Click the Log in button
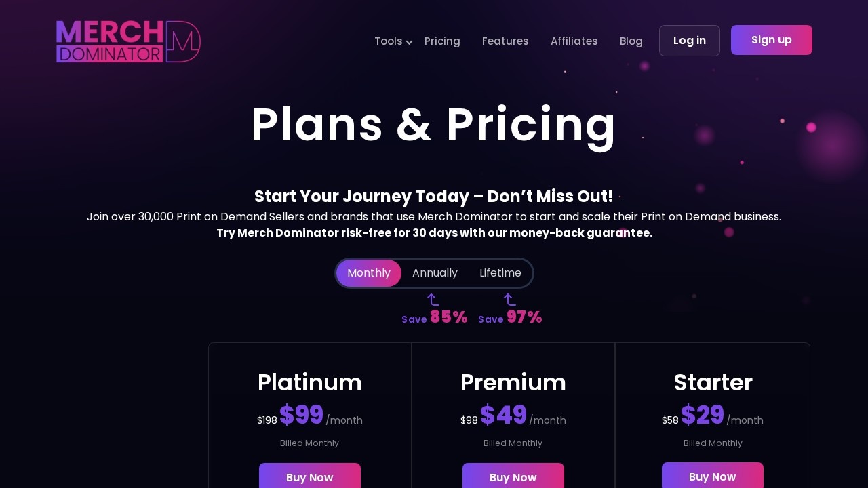 [690, 41]
